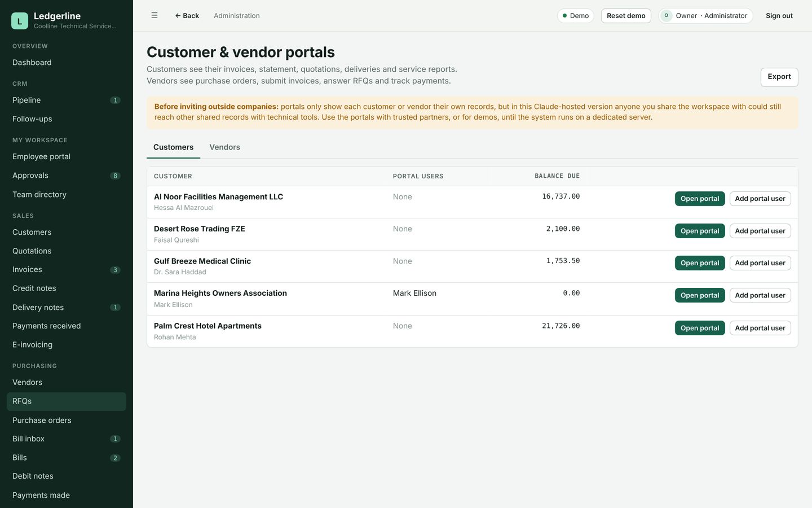Image resolution: width=812 pixels, height=508 pixels.
Task: Open Delivery notes in sidebar
Action: click(67, 308)
